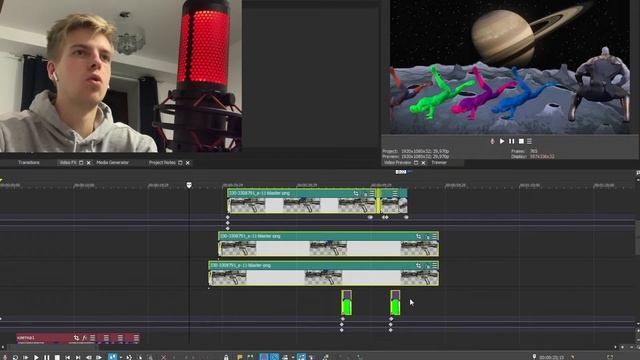
Task: Select the Normal Edit tool
Action: pos(112,357)
